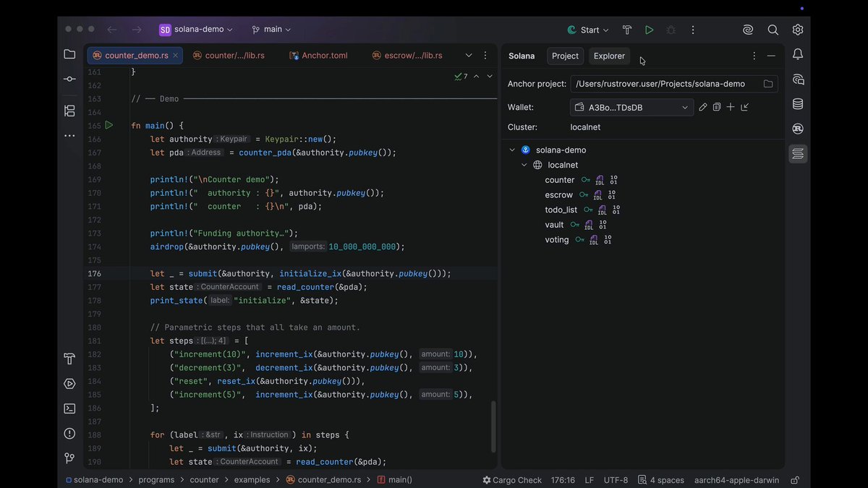Open the main branch dropdown

(x=271, y=30)
